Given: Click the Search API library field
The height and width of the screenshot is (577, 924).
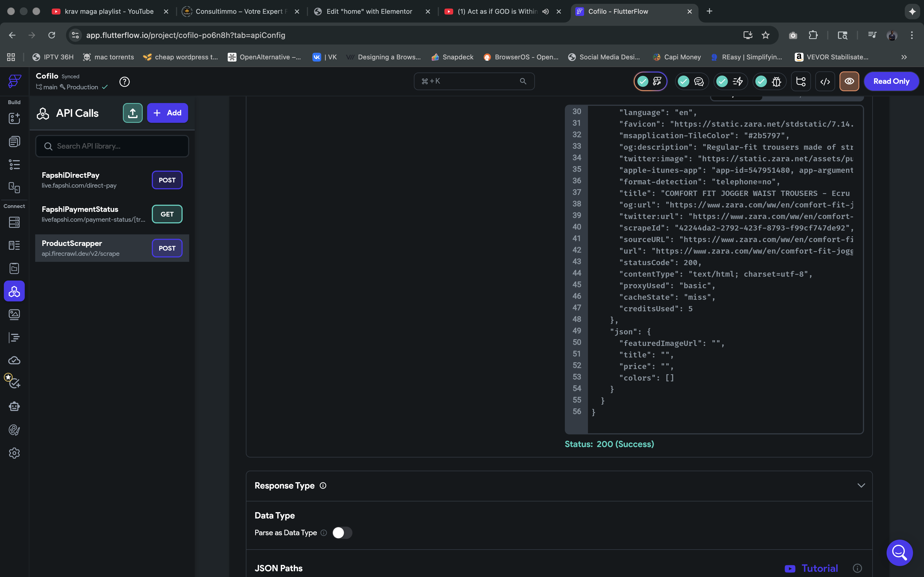Looking at the screenshot, I should click(x=112, y=146).
